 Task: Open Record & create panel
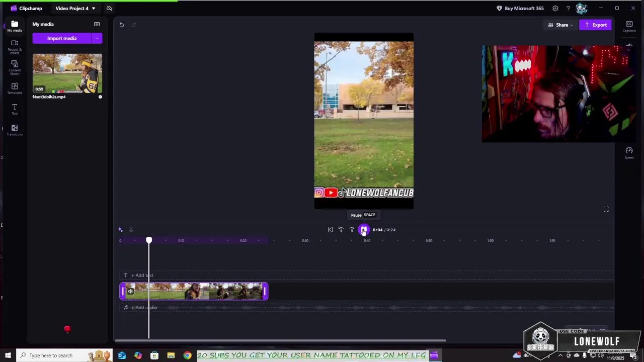point(15,47)
